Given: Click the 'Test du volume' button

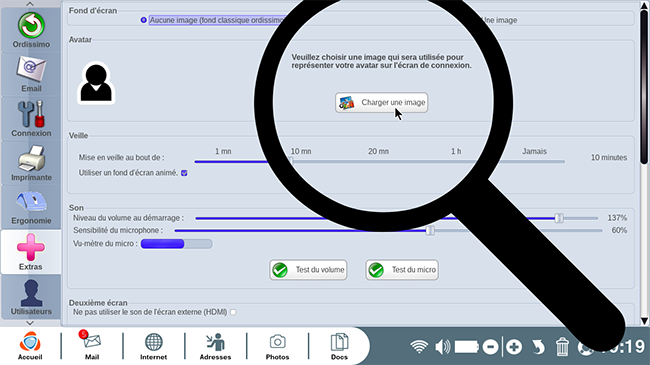Looking at the screenshot, I should (308, 270).
